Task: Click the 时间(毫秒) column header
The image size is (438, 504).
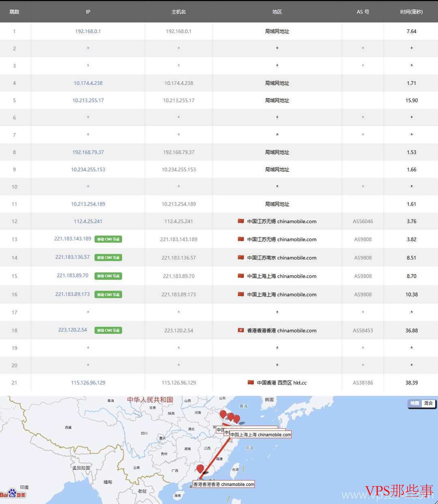Action: [411, 12]
